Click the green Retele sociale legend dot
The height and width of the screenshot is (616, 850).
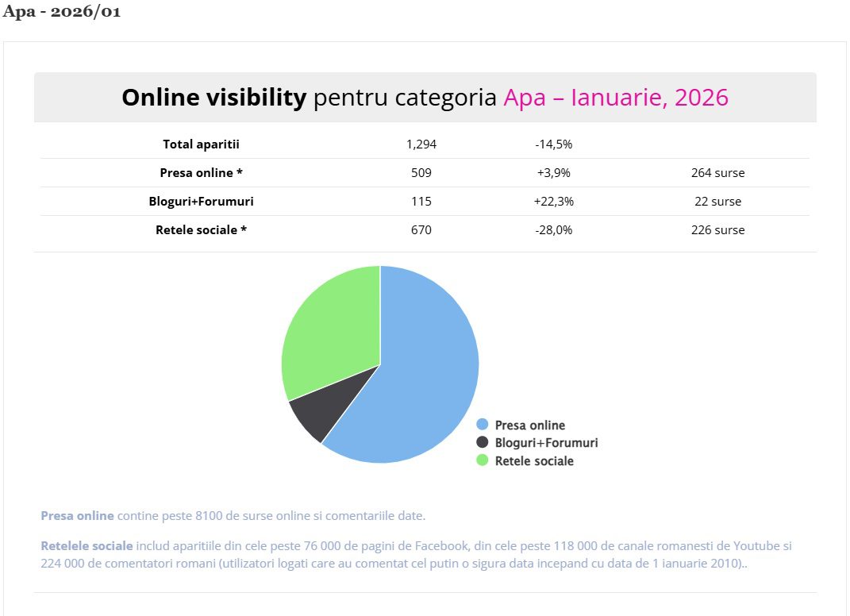(483, 460)
